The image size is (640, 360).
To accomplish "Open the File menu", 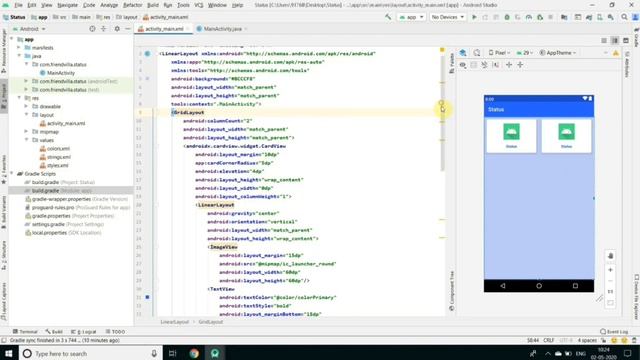I will pyautogui.click(x=18, y=5).
